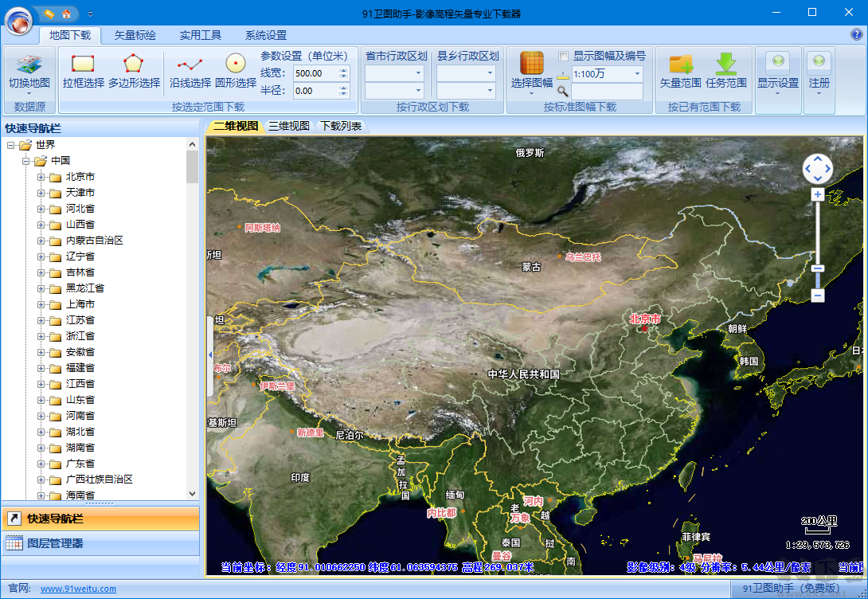The image size is (868, 599).
Task: Switch to the 三维视图 view tab
Action: coord(289,126)
